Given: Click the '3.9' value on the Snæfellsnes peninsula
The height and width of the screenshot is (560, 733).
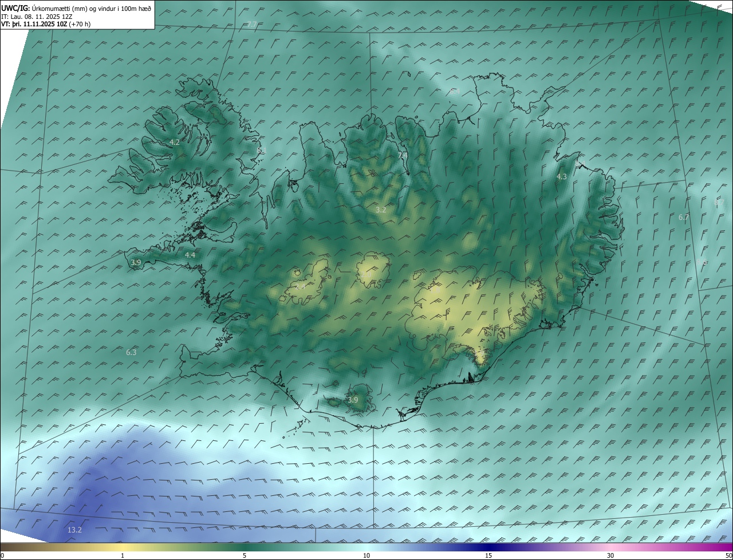Looking at the screenshot, I should pos(135,262).
